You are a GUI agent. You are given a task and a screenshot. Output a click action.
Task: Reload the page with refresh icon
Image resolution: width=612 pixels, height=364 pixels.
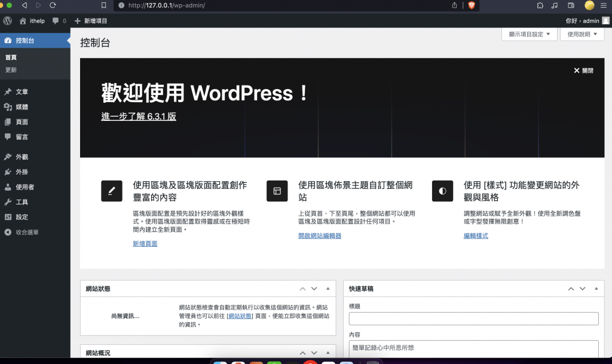coord(53,5)
